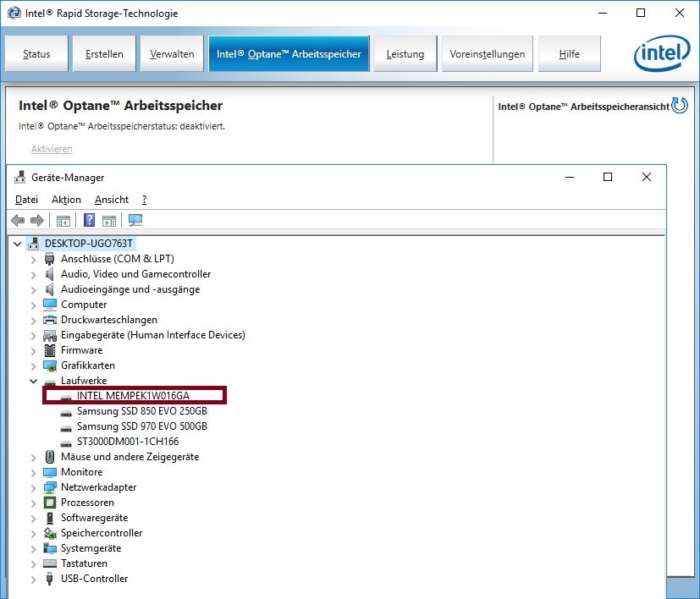Open the Datei menu in Geräte-Manager

(26, 200)
